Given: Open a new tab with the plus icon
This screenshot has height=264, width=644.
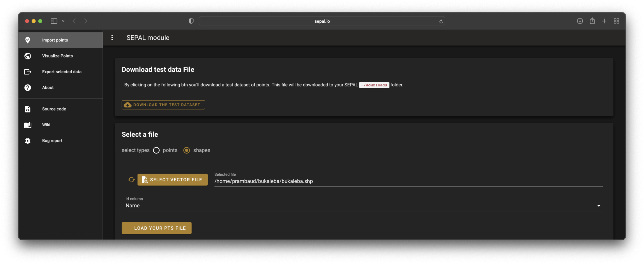Looking at the screenshot, I should point(604,21).
